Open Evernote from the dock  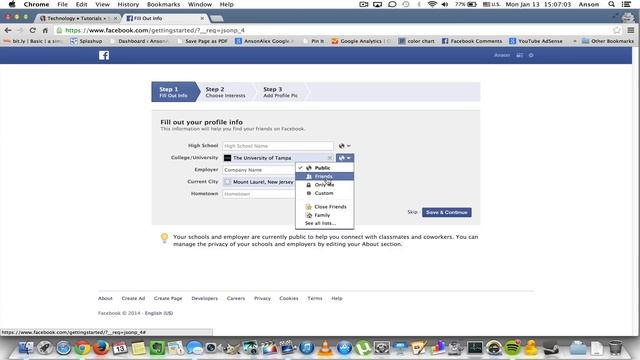[x=157, y=348]
